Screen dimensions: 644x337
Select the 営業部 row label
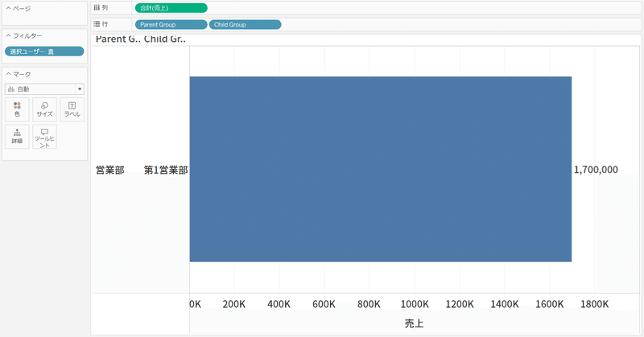point(110,170)
